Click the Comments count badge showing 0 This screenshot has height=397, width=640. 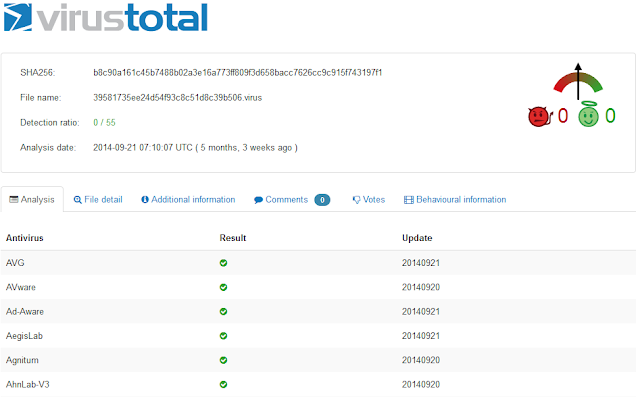pyautogui.click(x=322, y=200)
